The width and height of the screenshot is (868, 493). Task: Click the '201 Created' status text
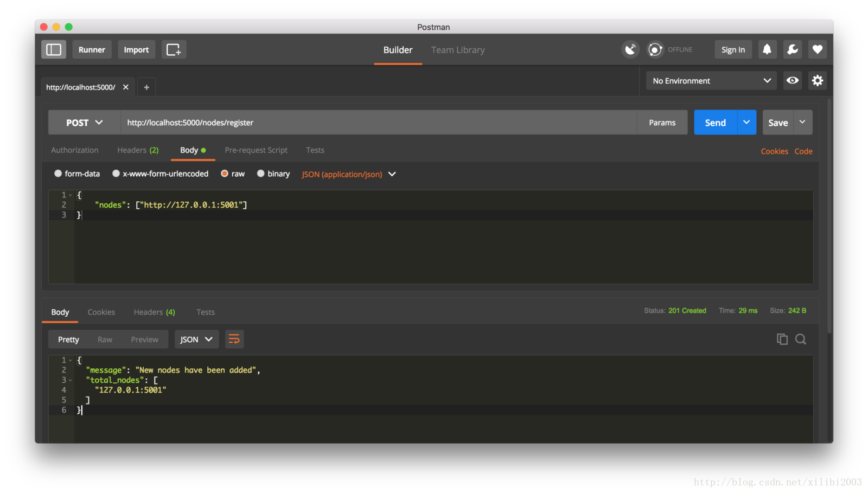(687, 311)
